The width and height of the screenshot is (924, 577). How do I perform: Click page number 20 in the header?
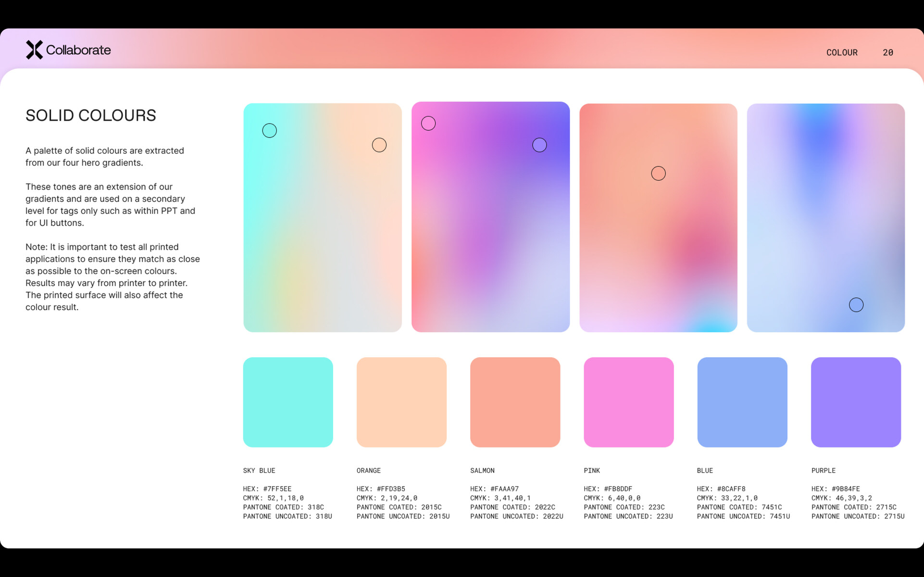(x=887, y=52)
